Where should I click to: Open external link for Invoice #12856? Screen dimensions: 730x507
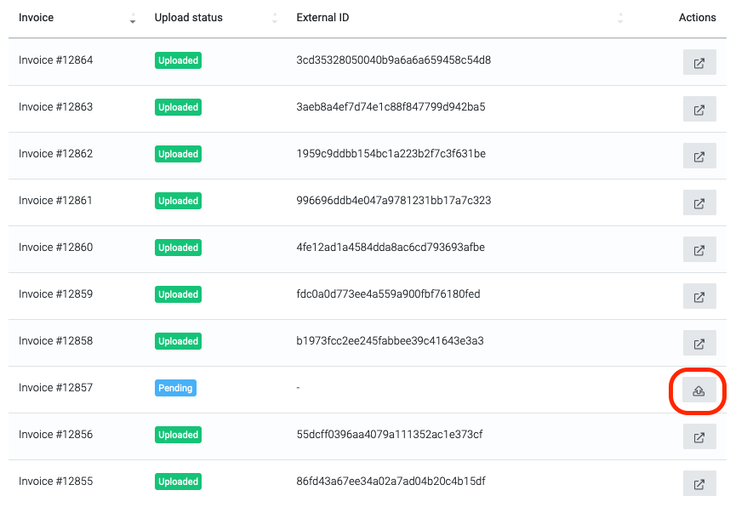[699, 437]
